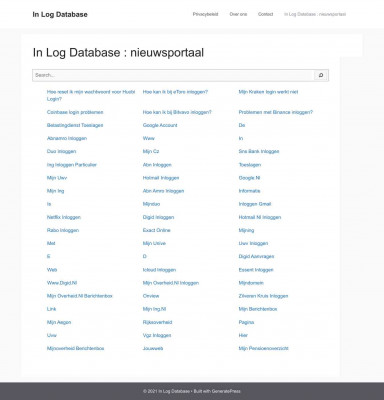Open the Contact menu item
Screen dimensions: 384x400
point(265,14)
